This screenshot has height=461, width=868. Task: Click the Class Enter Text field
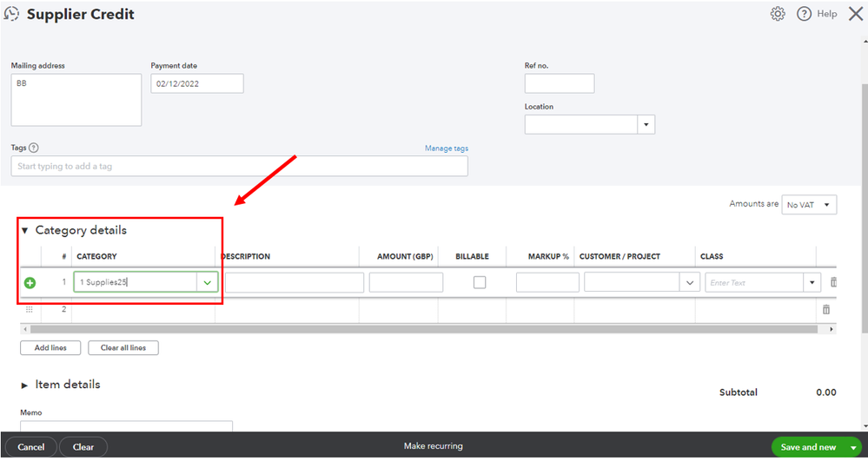754,282
